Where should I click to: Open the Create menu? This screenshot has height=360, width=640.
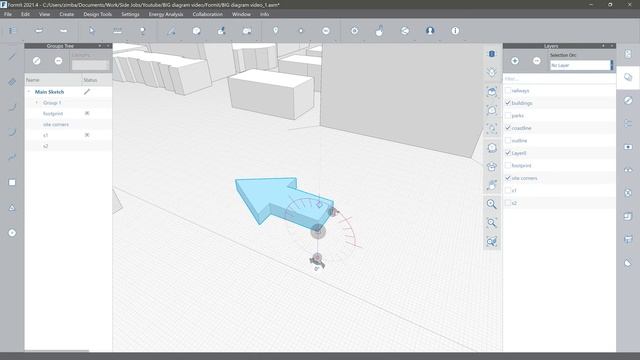click(x=67, y=14)
